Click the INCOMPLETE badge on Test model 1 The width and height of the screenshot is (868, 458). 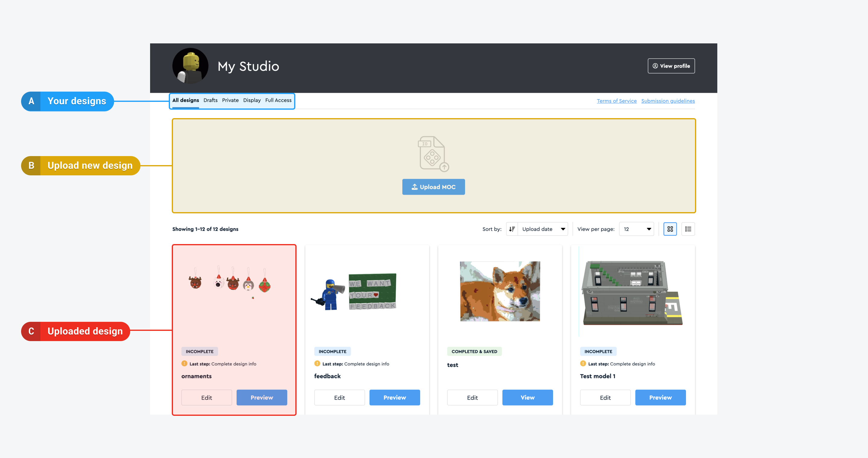599,352
